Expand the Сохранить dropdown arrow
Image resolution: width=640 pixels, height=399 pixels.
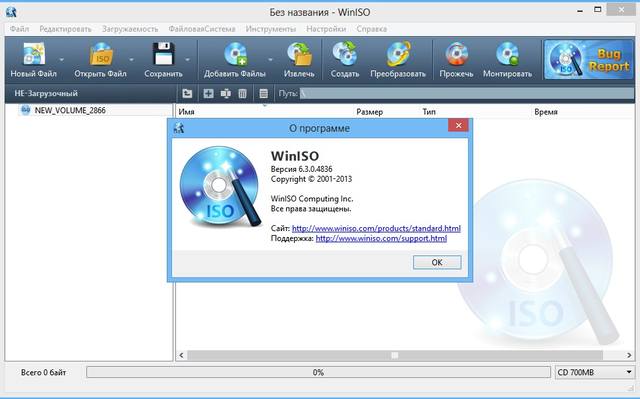tap(187, 60)
